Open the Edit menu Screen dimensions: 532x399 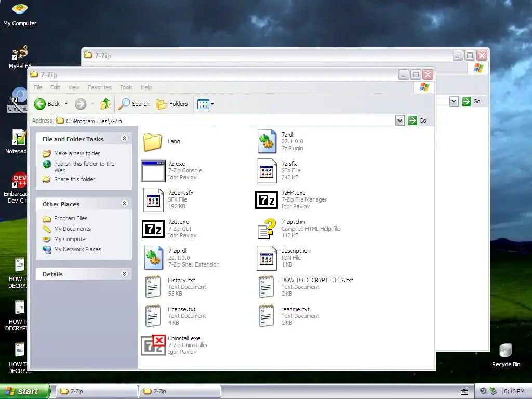(x=55, y=87)
